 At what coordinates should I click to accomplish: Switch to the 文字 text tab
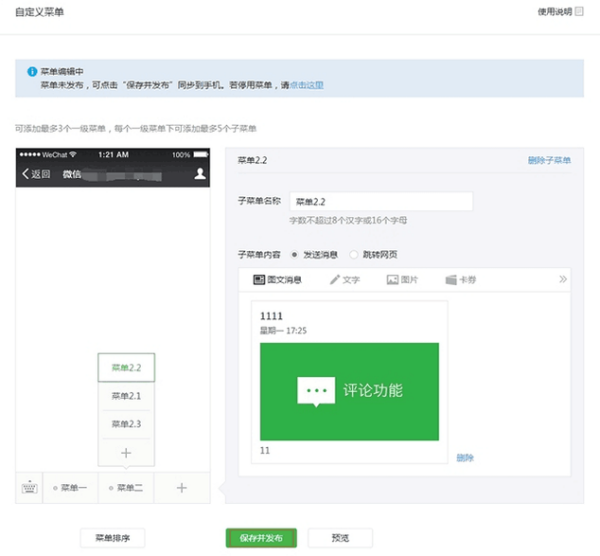tap(344, 279)
